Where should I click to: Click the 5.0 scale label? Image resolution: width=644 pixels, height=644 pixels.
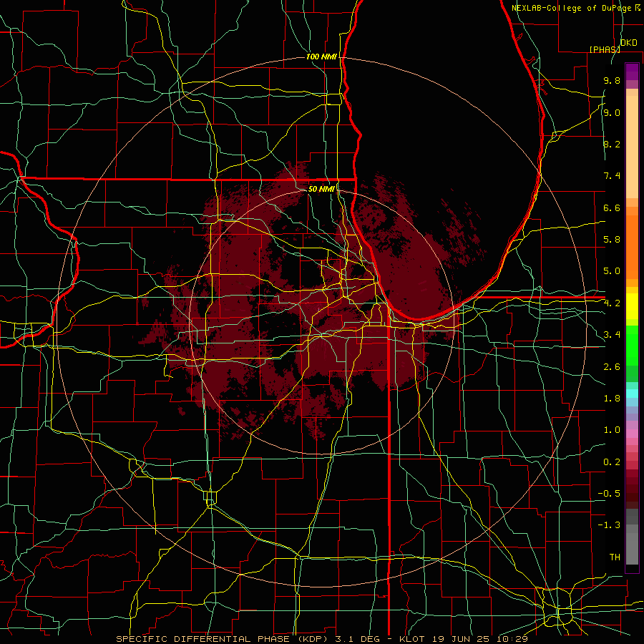(x=612, y=271)
